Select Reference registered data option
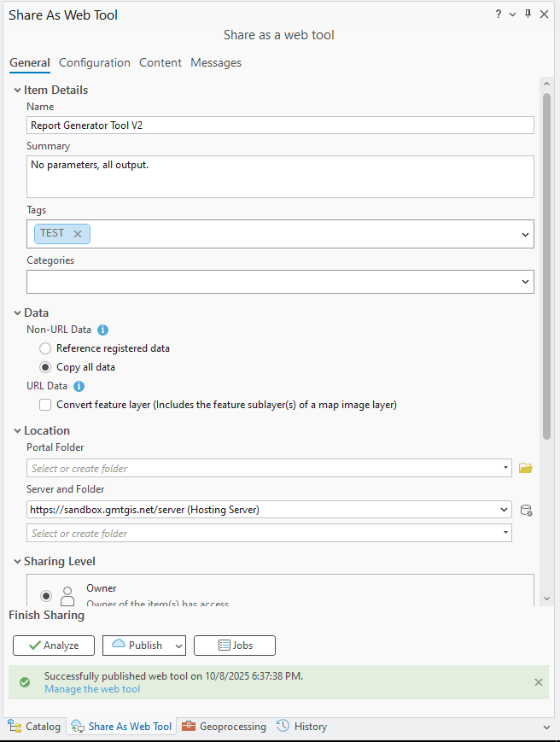Image resolution: width=560 pixels, height=742 pixels. click(x=45, y=348)
